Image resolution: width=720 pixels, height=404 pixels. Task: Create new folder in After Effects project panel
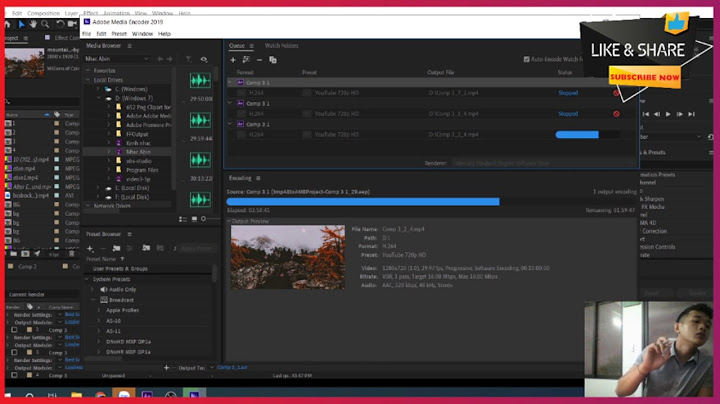pos(13,253)
